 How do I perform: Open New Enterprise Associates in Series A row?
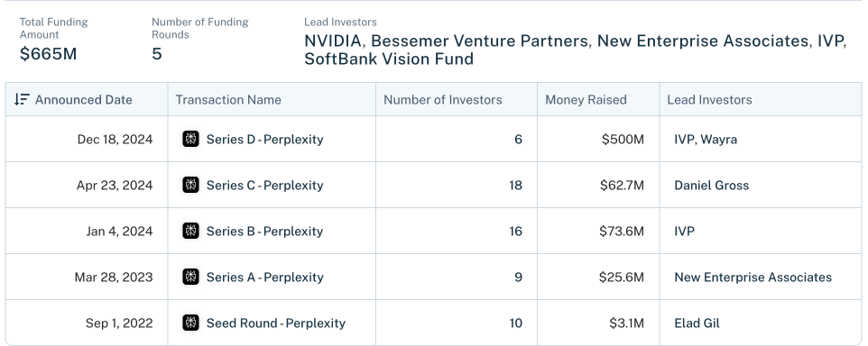753,277
